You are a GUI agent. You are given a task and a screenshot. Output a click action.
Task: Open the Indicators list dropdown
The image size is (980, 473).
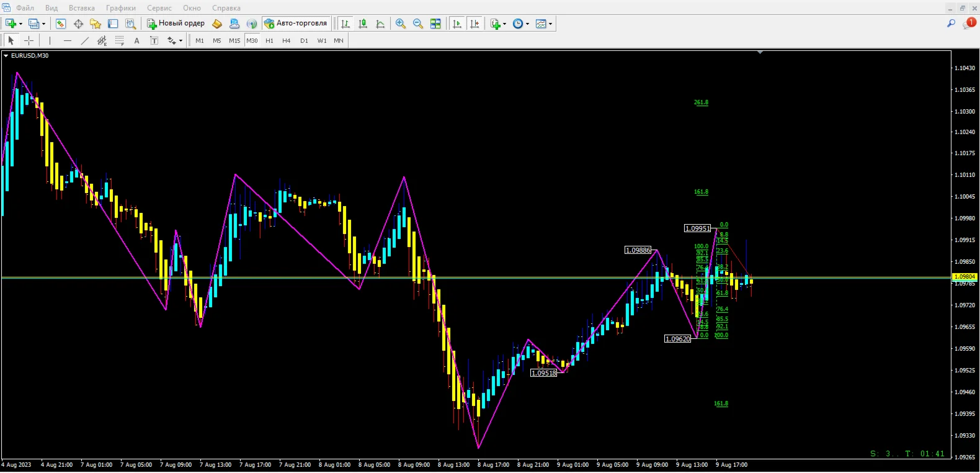(x=504, y=24)
